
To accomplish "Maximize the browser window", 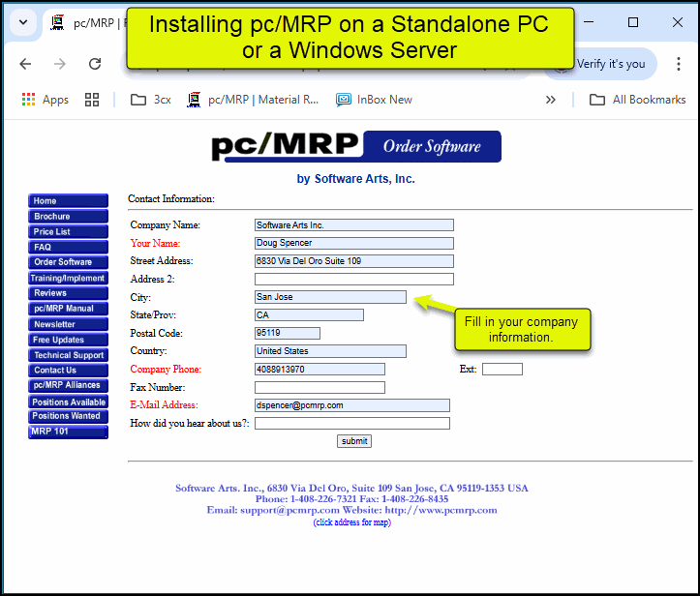I will coord(633,22).
